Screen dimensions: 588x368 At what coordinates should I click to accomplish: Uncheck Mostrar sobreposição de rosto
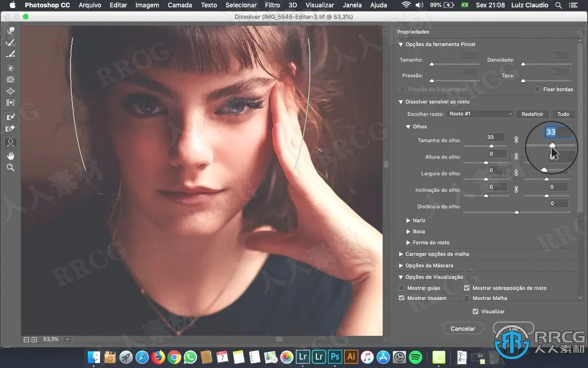click(467, 288)
